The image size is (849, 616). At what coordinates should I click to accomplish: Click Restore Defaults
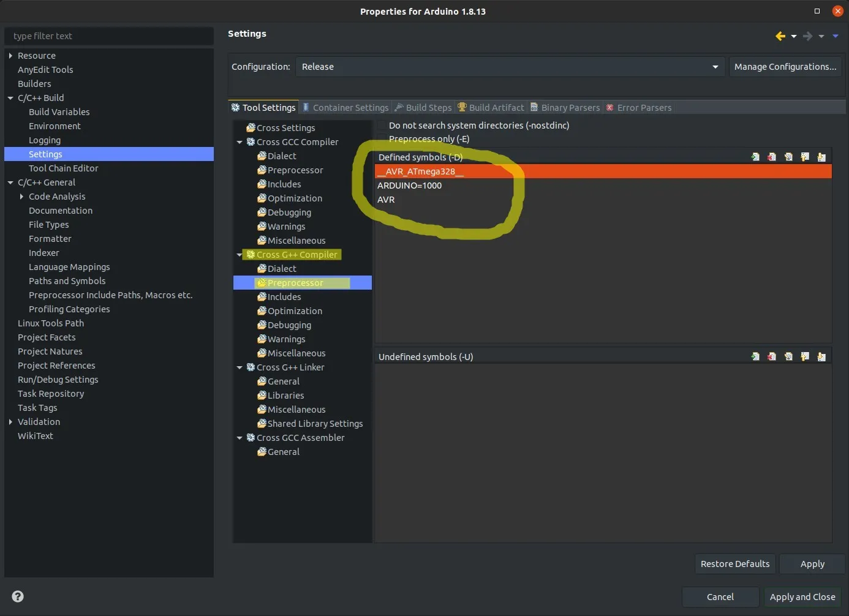point(735,564)
